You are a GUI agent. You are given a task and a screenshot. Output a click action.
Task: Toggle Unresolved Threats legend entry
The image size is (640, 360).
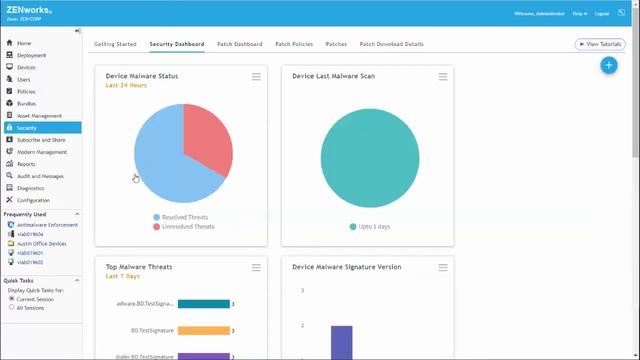pos(184,227)
